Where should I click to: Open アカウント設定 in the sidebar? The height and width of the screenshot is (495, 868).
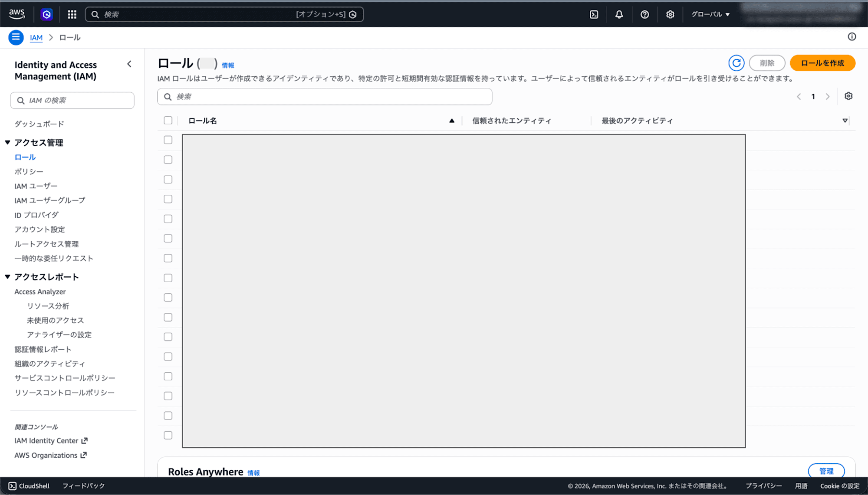tap(39, 229)
